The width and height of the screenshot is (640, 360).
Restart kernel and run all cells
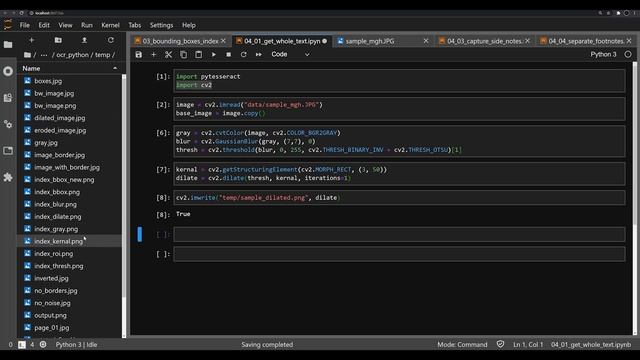click(259, 54)
